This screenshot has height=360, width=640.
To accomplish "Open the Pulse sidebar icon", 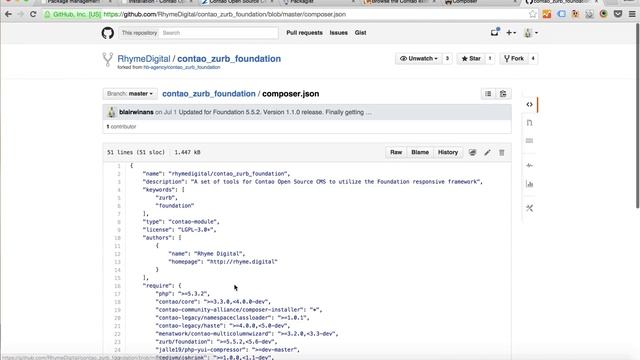I will 529,165.
